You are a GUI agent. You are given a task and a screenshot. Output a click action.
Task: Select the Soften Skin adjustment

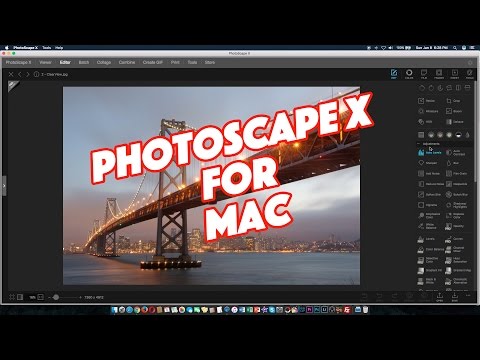[x=429, y=194]
